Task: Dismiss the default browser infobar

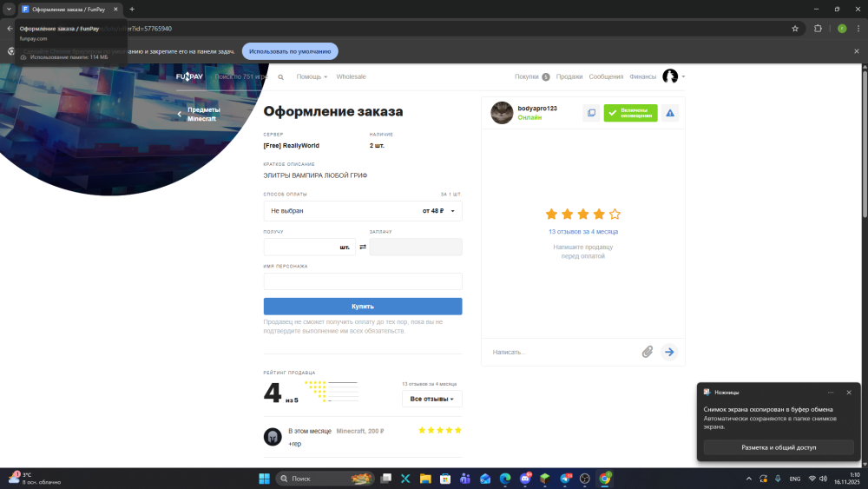Action: click(x=857, y=51)
